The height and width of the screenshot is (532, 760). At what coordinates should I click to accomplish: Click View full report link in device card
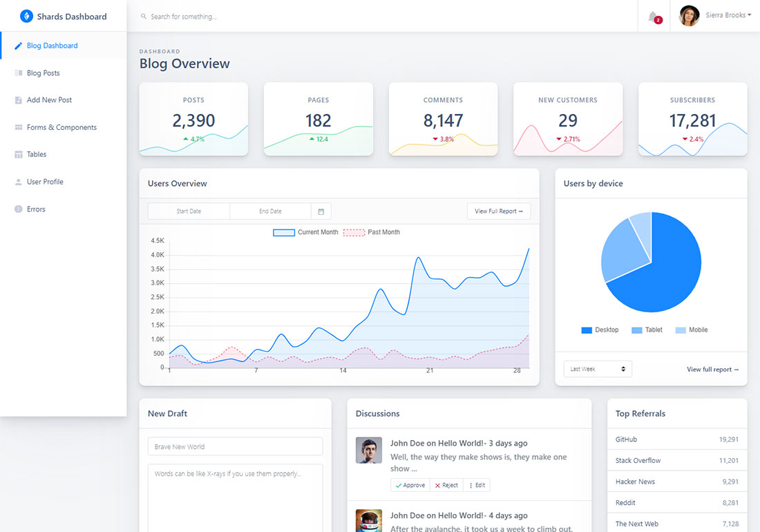[712, 370]
